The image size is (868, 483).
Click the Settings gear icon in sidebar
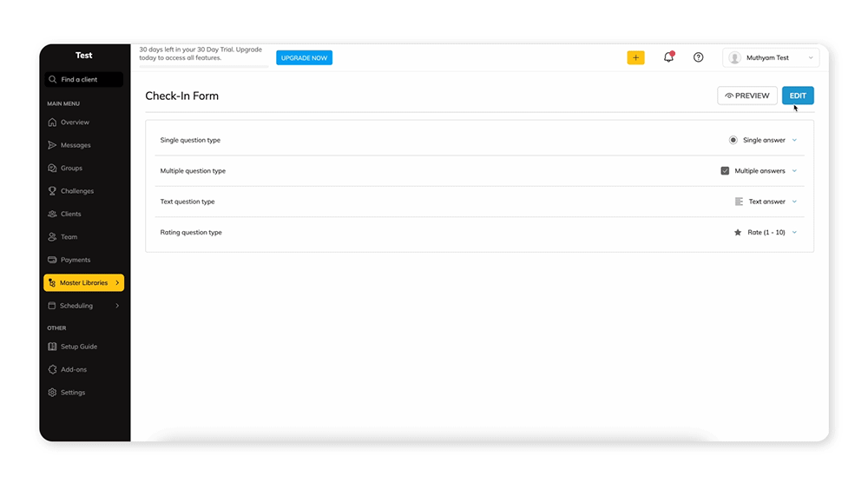[x=52, y=393]
